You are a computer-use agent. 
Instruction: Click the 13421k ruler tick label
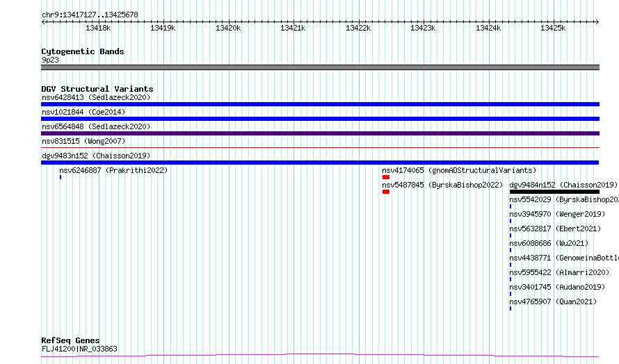point(293,28)
